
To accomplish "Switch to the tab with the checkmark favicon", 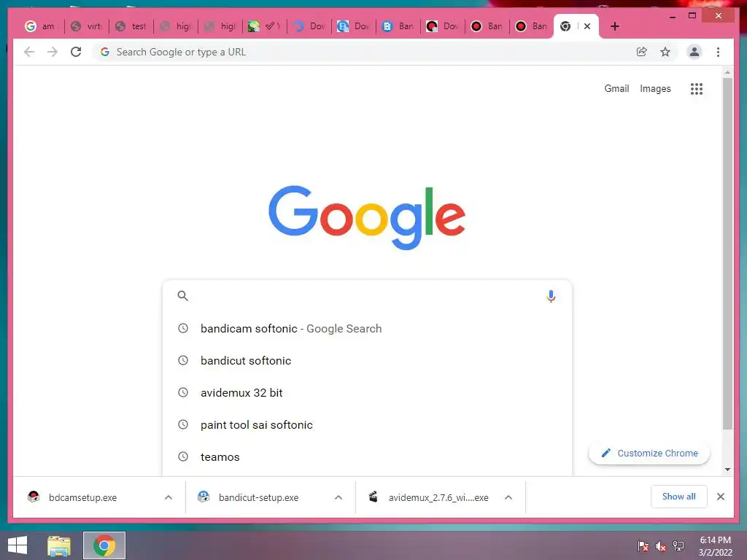I will 266,26.
